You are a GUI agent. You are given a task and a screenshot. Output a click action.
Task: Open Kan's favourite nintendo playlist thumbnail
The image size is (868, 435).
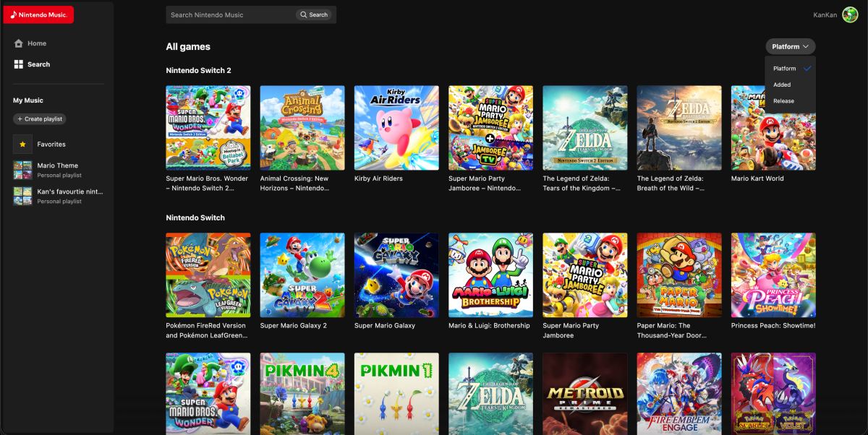pos(22,196)
